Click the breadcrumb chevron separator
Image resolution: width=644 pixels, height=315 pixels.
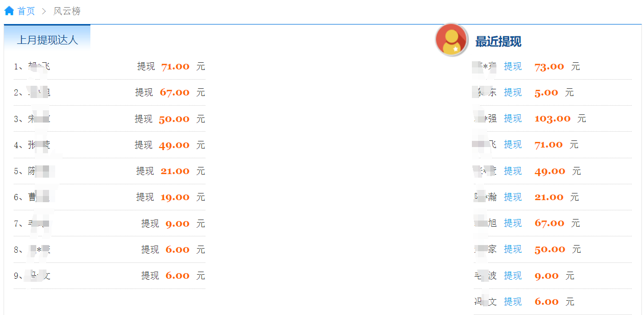point(44,11)
